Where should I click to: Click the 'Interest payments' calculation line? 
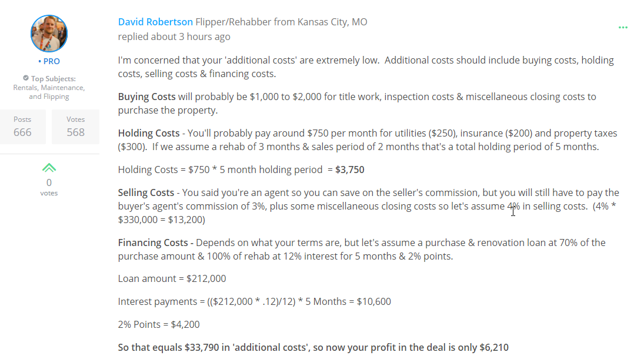[254, 301]
